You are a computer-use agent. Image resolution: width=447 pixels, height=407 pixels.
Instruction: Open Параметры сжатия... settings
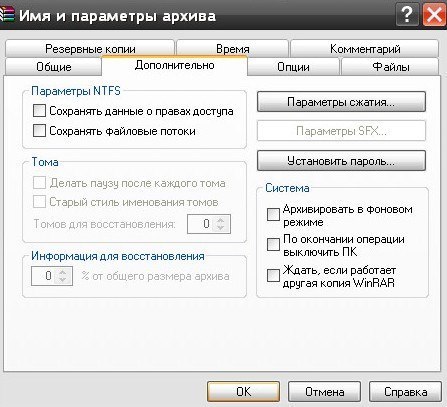341,102
